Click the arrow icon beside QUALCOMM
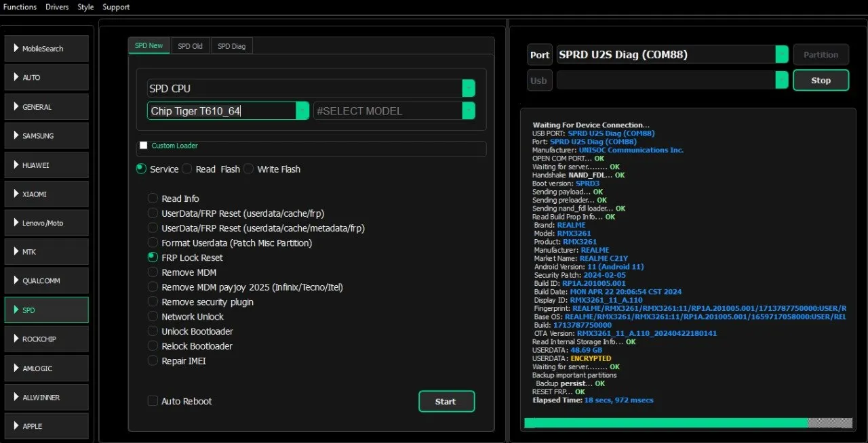 pos(16,280)
